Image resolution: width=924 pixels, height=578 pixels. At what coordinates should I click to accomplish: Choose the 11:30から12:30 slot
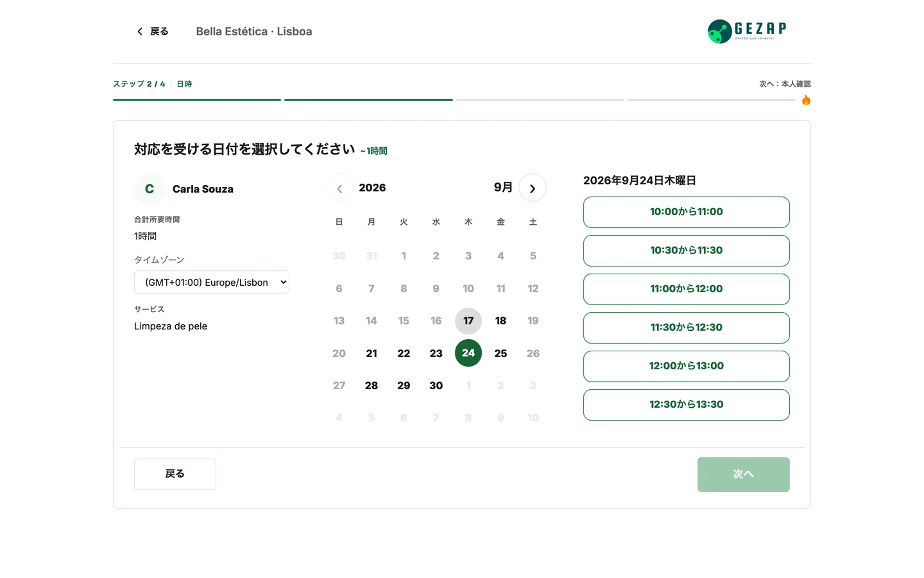tap(687, 328)
